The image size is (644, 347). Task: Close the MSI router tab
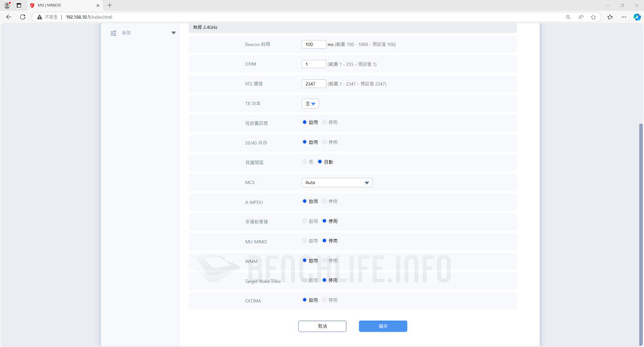coord(98,5)
